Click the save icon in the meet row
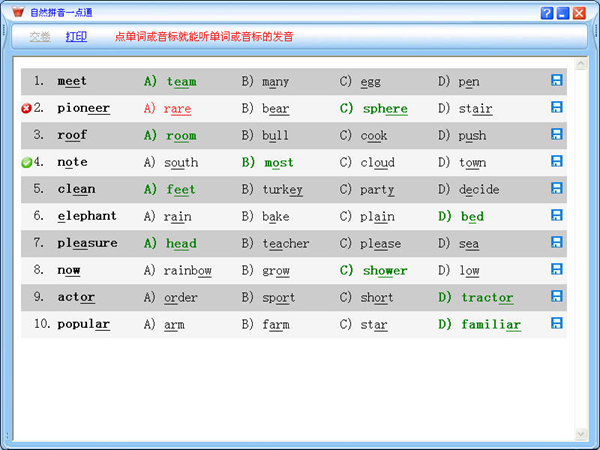 click(x=556, y=80)
